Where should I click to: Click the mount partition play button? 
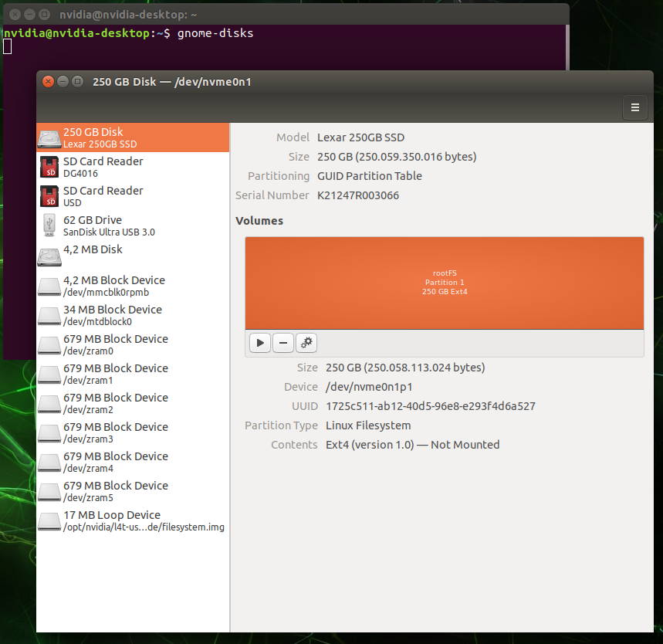tap(260, 343)
